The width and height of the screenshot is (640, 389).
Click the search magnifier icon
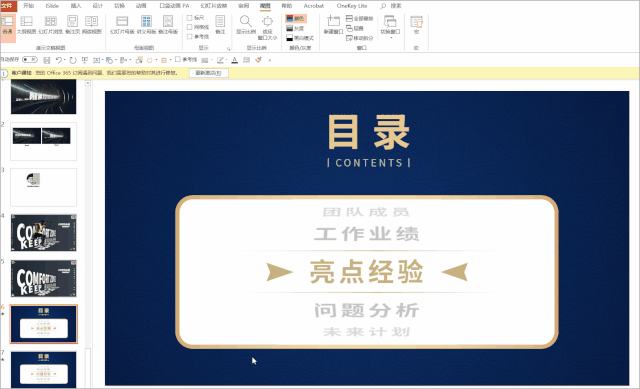(x=383, y=6)
